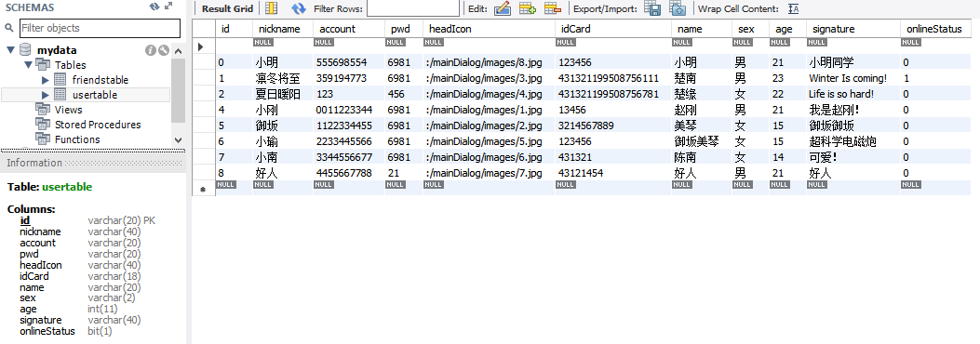
Task: Click the new row asterisk marker
Action: [203, 188]
